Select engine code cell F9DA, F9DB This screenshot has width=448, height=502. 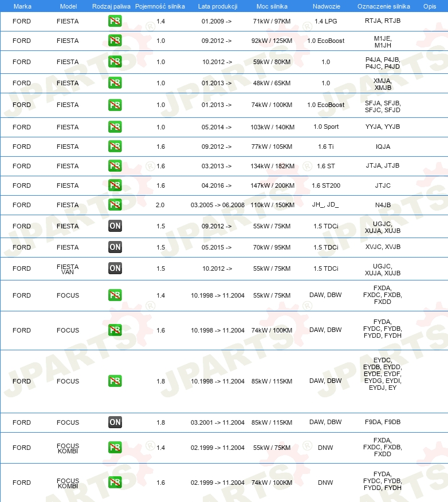(383, 422)
